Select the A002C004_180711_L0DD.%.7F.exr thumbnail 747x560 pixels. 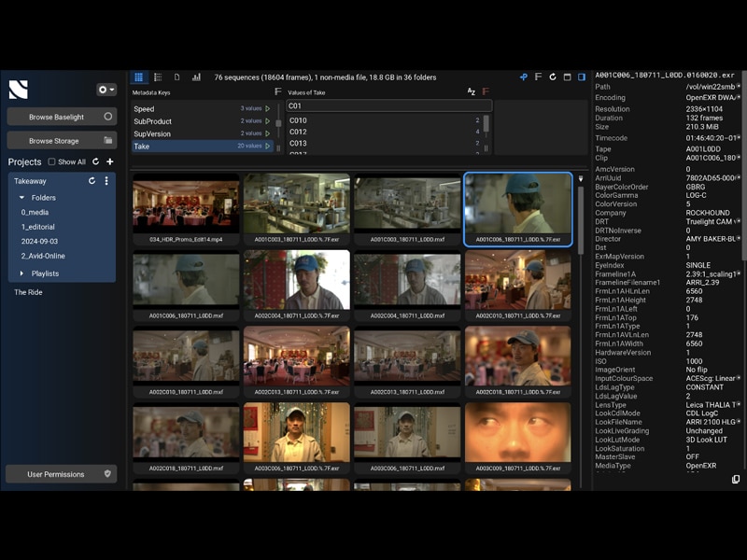tap(297, 286)
